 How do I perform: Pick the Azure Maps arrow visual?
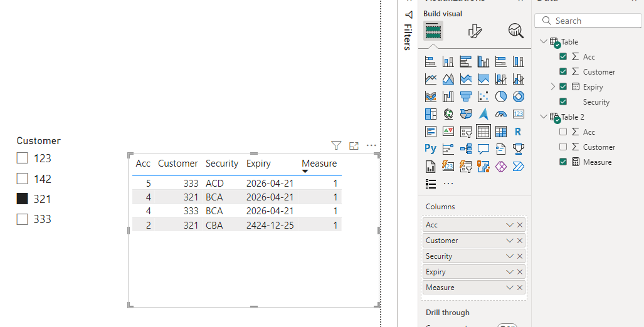click(x=483, y=113)
